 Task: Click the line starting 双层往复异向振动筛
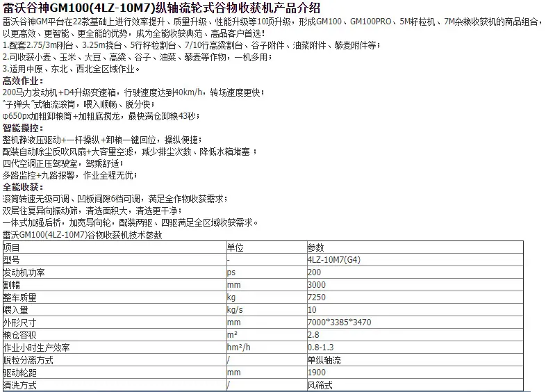92,211
